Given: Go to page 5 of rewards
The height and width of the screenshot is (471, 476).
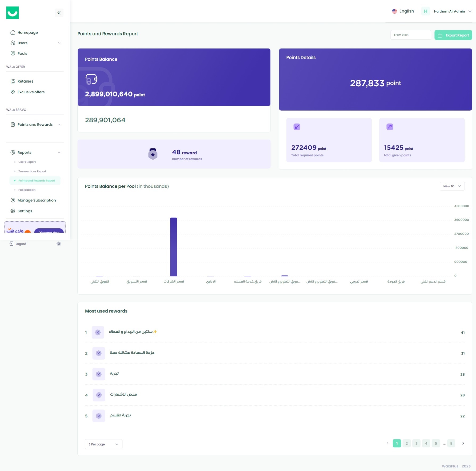Looking at the screenshot, I should pos(436,443).
